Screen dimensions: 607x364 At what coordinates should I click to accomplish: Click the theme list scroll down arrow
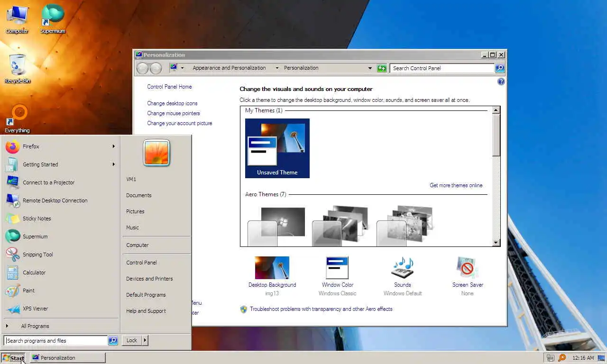point(496,243)
